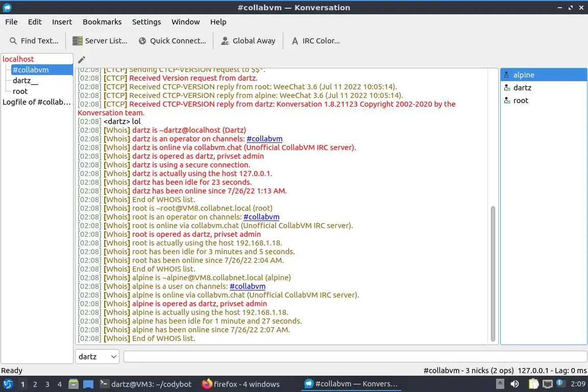
Task: Open the clipboard manager tray icon
Action: [533, 384]
